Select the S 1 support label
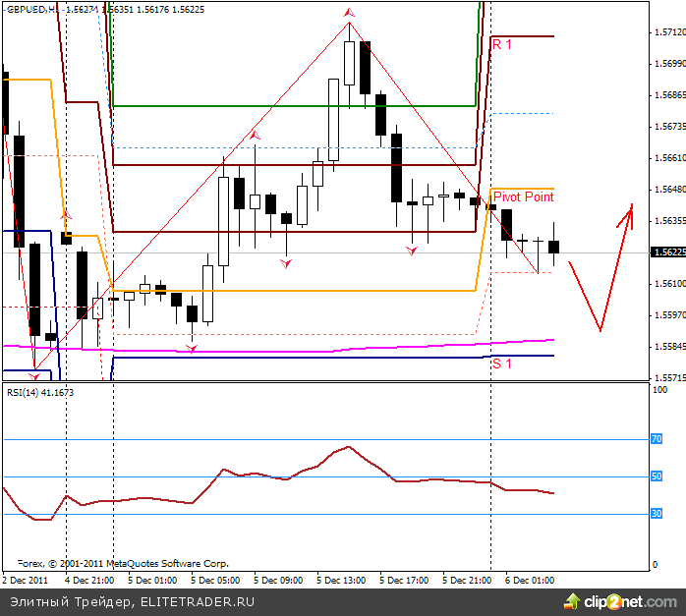The height and width of the screenshot is (616, 686). point(502,364)
